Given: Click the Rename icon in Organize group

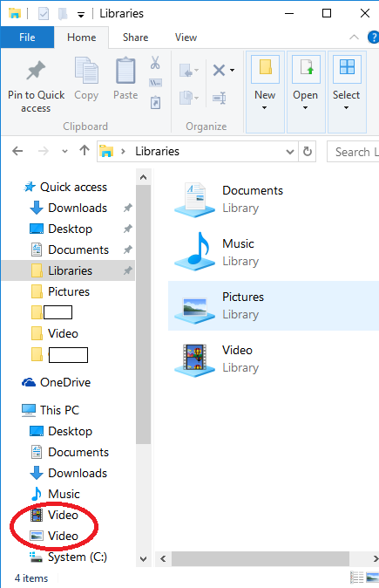Looking at the screenshot, I should (220, 98).
